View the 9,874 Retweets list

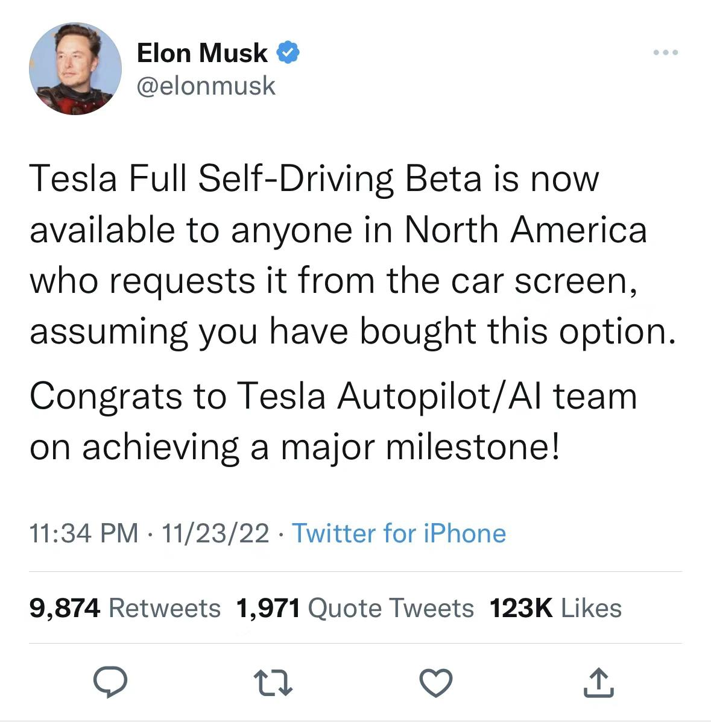[125, 607]
